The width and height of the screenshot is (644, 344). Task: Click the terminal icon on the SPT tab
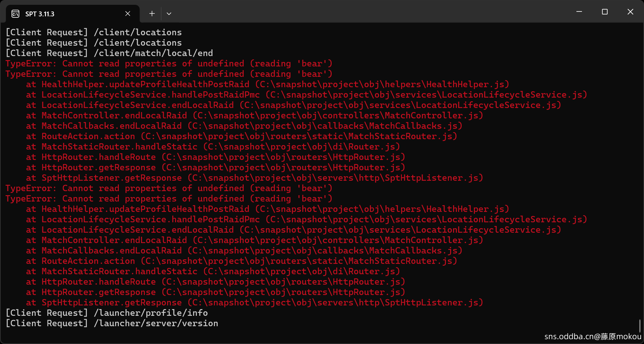pos(15,14)
